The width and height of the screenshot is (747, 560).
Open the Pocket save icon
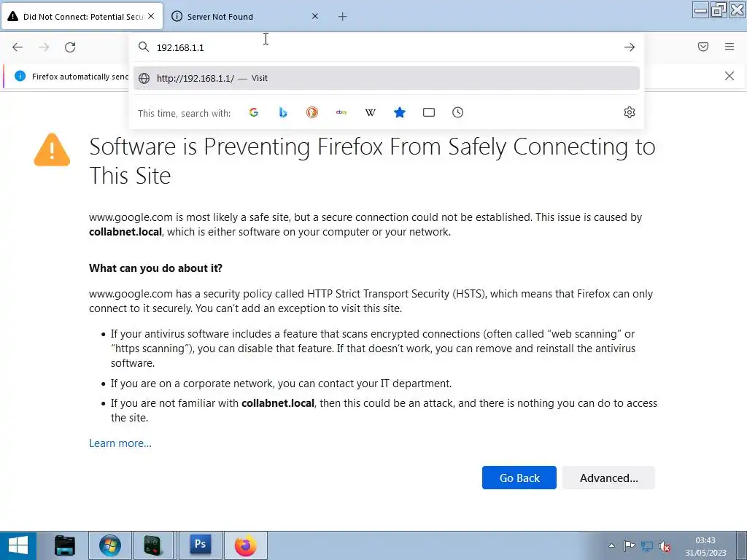click(x=703, y=47)
